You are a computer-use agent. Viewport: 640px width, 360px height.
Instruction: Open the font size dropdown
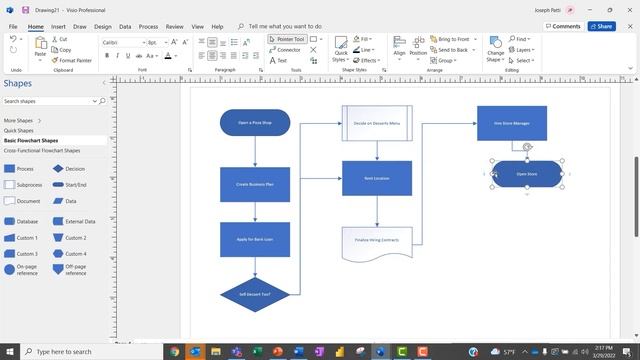coord(166,42)
